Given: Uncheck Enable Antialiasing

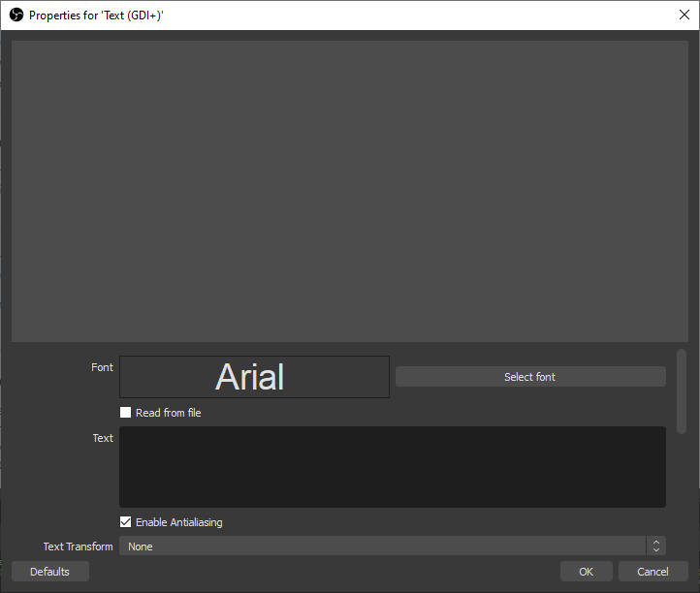Looking at the screenshot, I should [x=125, y=522].
